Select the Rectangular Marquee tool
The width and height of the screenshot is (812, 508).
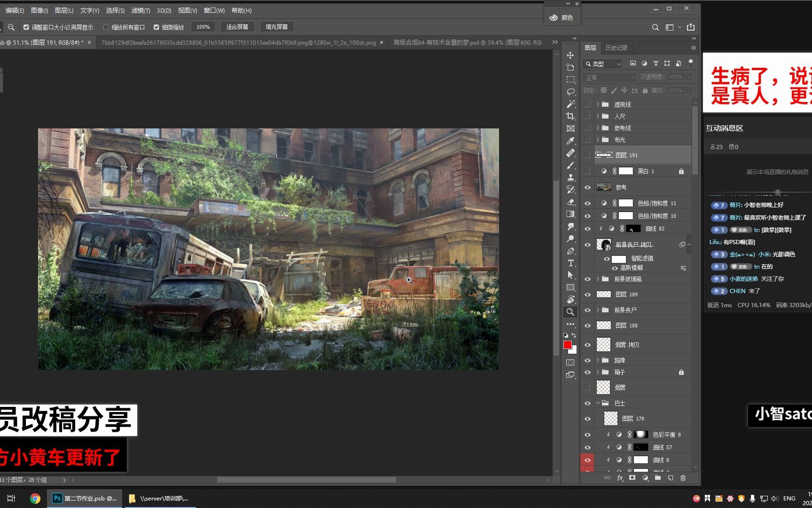click(x=570, y=79)
